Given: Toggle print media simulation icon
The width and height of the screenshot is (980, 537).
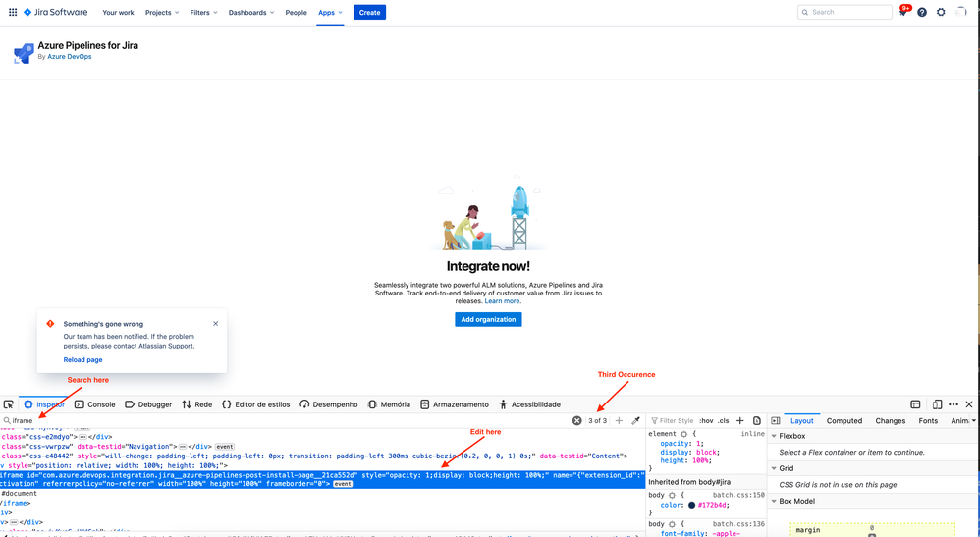Looking at the screenshot, I should [757, 421].
